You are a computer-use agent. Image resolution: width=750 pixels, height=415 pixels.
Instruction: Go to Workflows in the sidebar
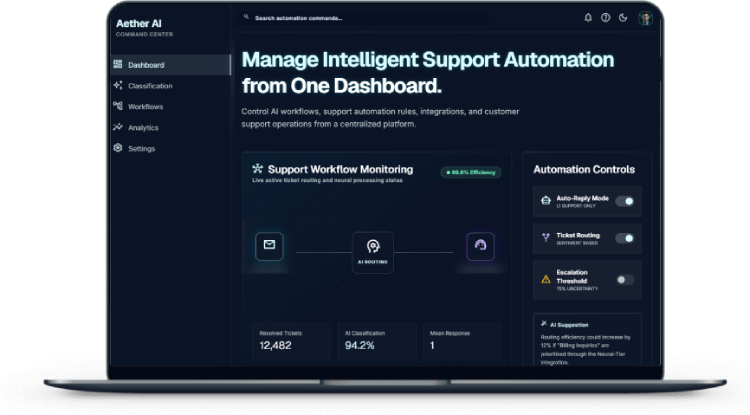click(x=171, y=107)
